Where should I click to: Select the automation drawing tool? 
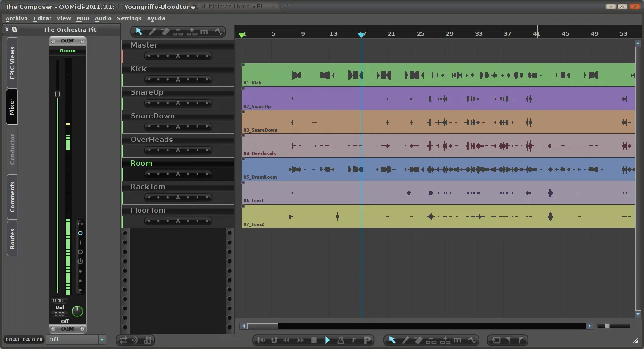218,31
